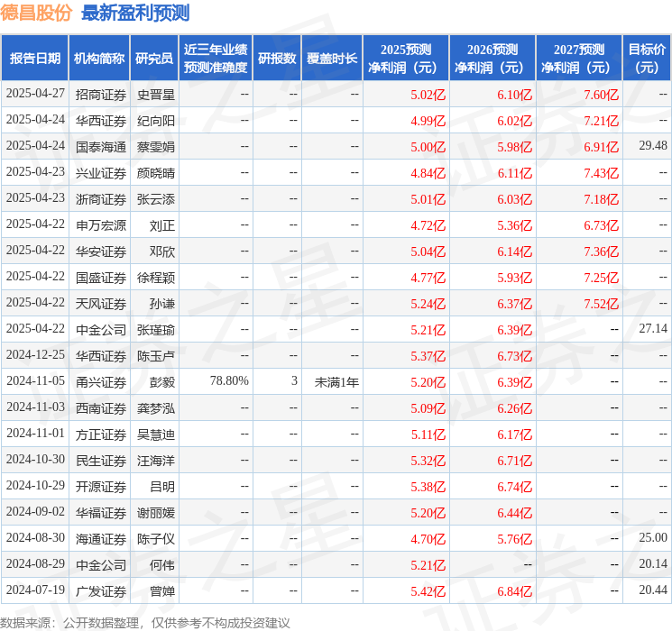Screen dimensions: 672x631
Task: Click analyst name 史晋星
Action: (156, 95)
